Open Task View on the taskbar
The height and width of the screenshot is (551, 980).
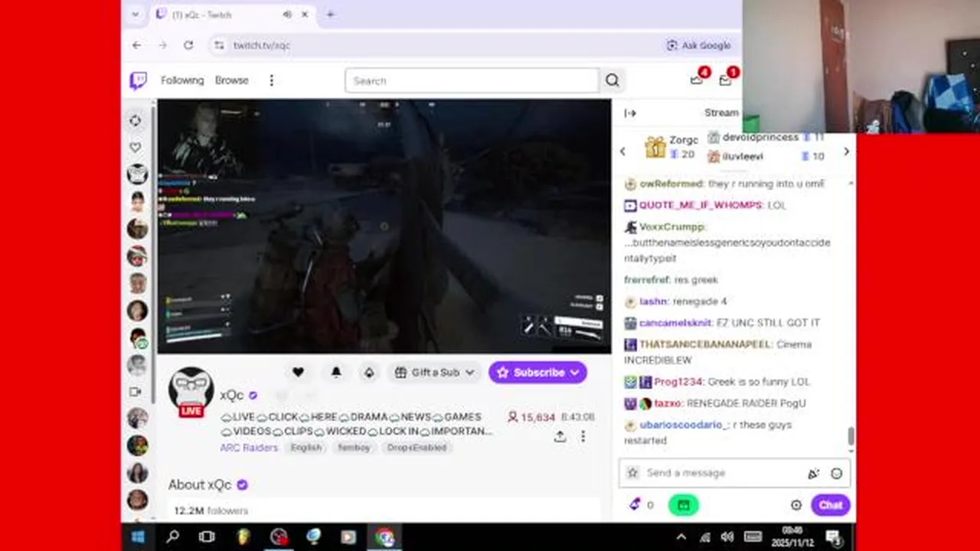(x=207, y=537)
